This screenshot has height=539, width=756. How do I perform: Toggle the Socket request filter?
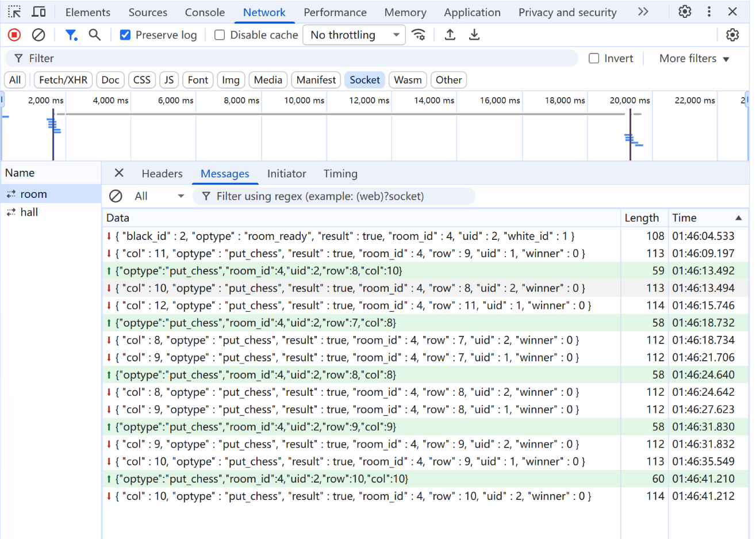(x=364, y=80)
